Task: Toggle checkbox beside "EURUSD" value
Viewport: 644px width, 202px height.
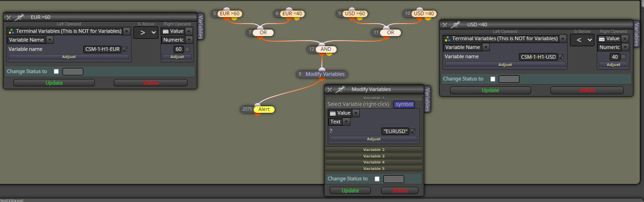Action: coord(413,131)
